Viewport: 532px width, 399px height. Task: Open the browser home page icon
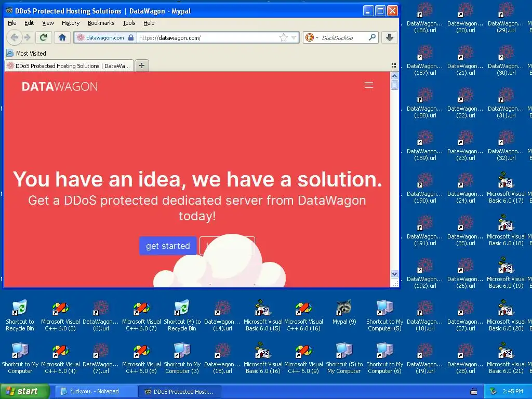pyautogui.click(x=62, y=37)
